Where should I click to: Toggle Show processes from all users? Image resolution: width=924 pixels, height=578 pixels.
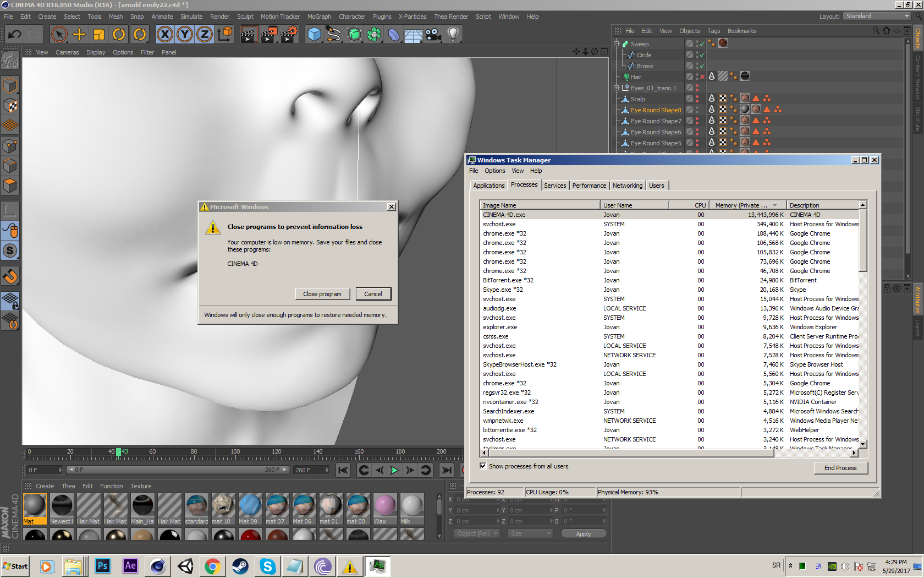(483, 466)
